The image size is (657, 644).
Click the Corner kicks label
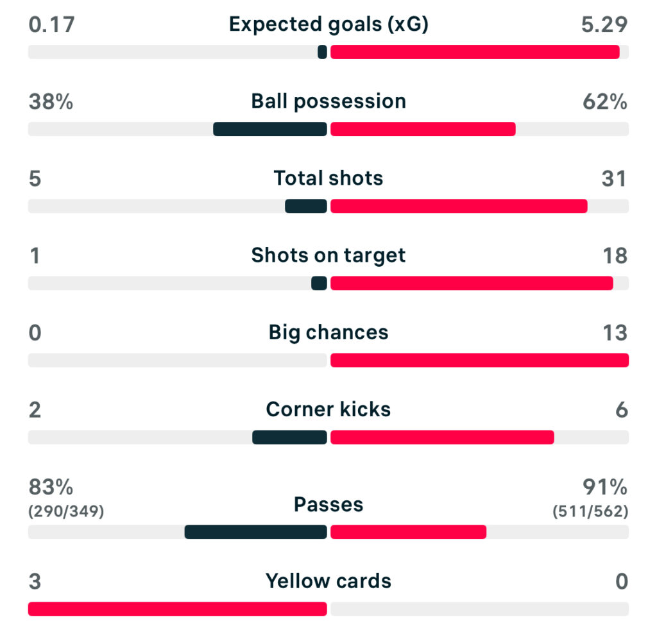click(x=328, y=409)
